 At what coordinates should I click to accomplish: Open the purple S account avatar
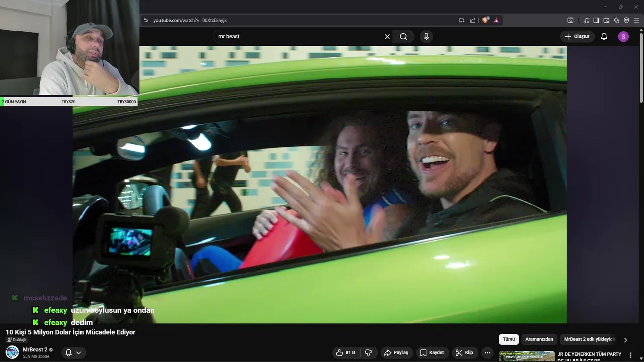(623, 36)
